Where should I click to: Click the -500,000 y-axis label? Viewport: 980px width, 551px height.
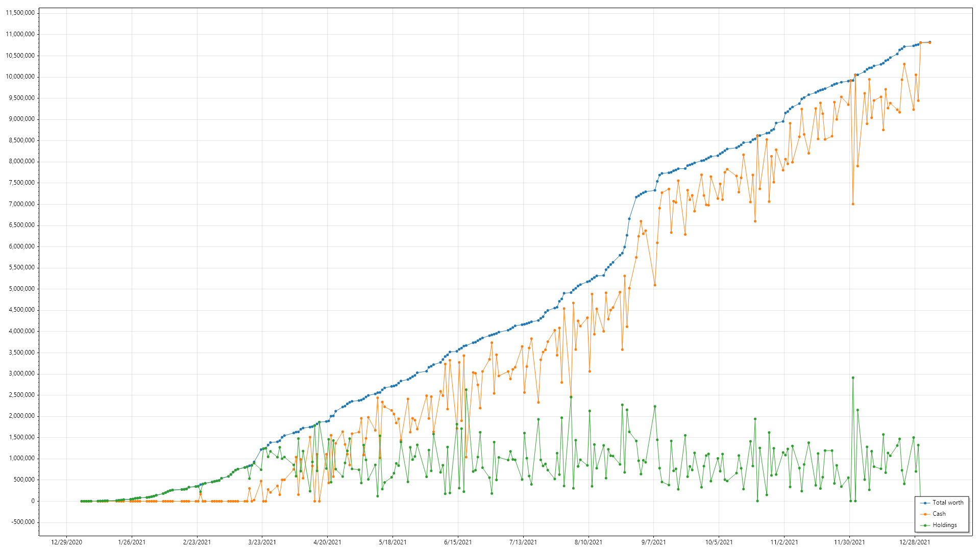tap(24, 522)
